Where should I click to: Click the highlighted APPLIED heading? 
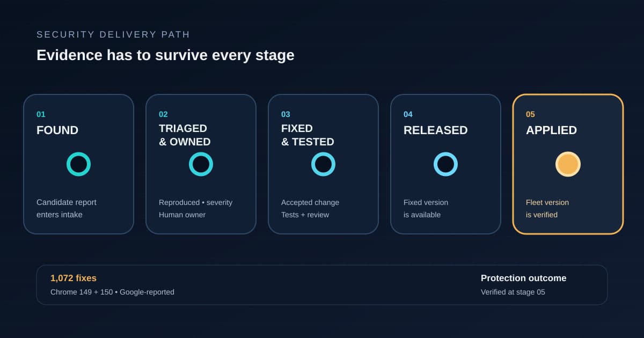(551, 130)
